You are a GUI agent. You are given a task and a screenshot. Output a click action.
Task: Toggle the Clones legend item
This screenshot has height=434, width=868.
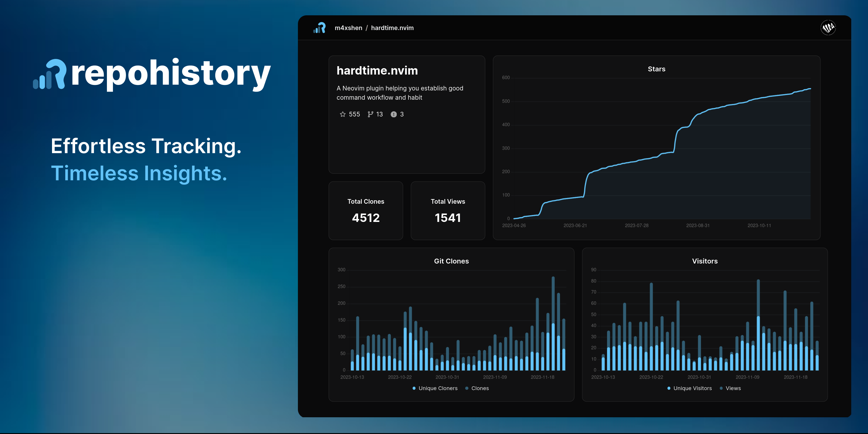(x=477, y=388)
